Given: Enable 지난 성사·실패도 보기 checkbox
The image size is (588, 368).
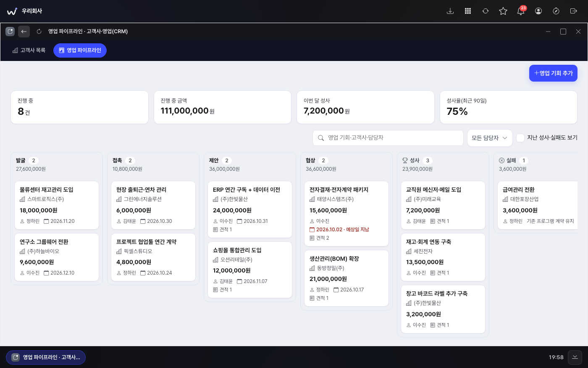Looking at the screenshot, I should click(520, 138).
